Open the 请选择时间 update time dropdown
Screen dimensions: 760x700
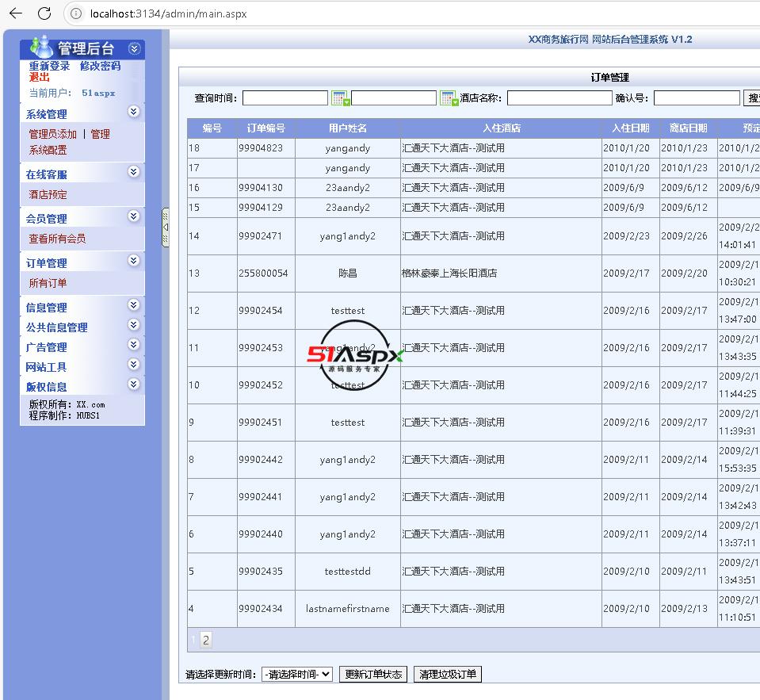pyautogui.click(x=297, y=675)
